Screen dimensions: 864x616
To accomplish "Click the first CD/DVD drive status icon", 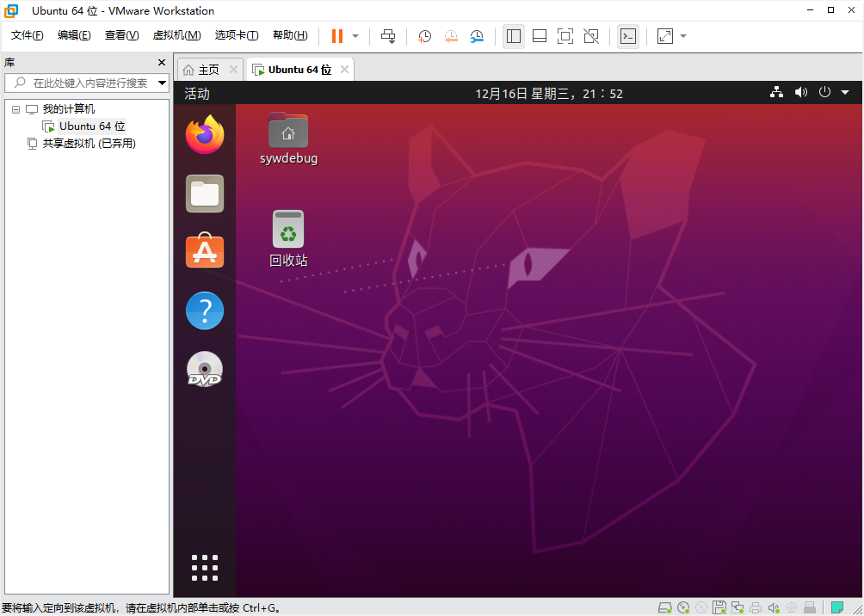I will (x=683, y=607).
